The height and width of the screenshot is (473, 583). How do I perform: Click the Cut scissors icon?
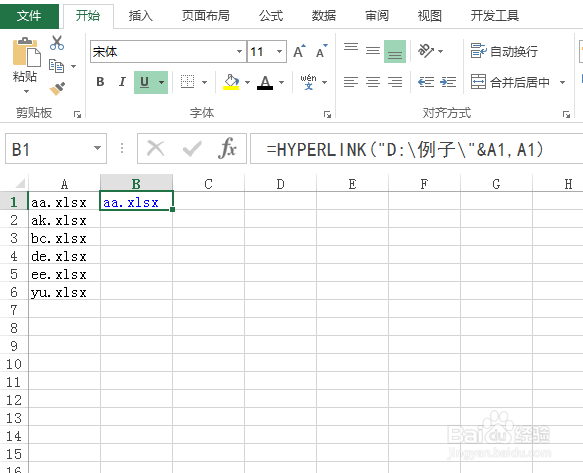tap(57, 43)
